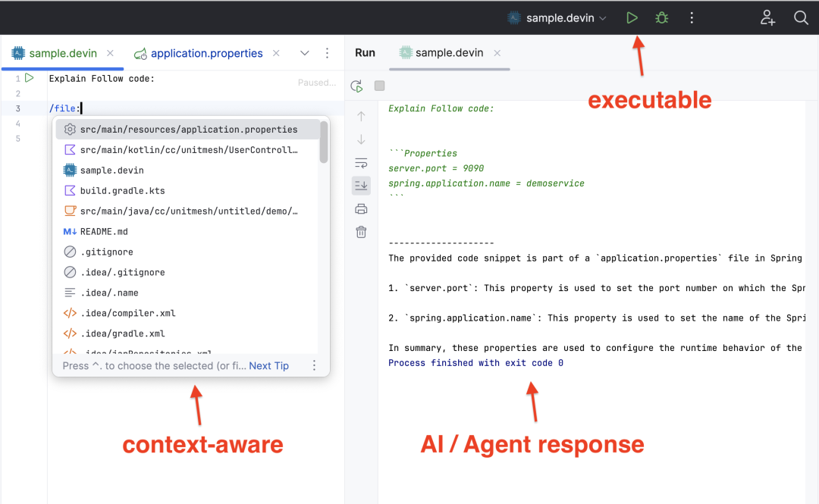Open the sample.devin run configuration dropdown
Screen dimensions: 819x504
(x=557, y=17)
